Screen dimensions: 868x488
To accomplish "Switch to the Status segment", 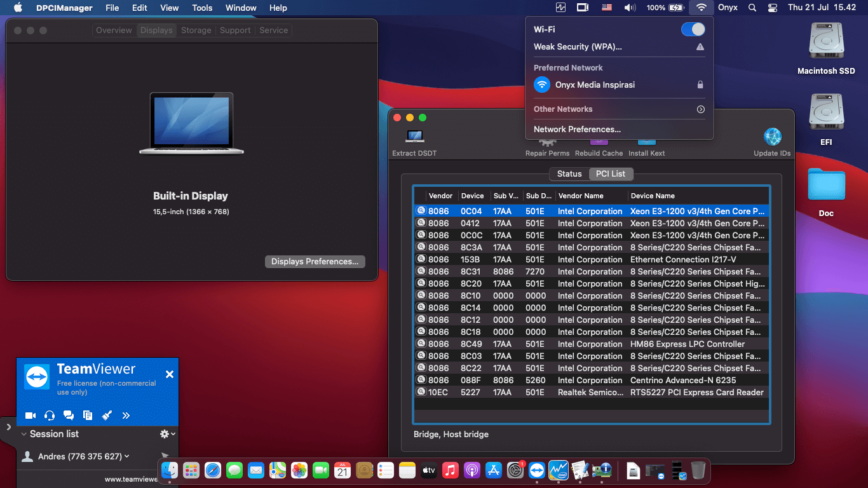I will pos(569,174).
